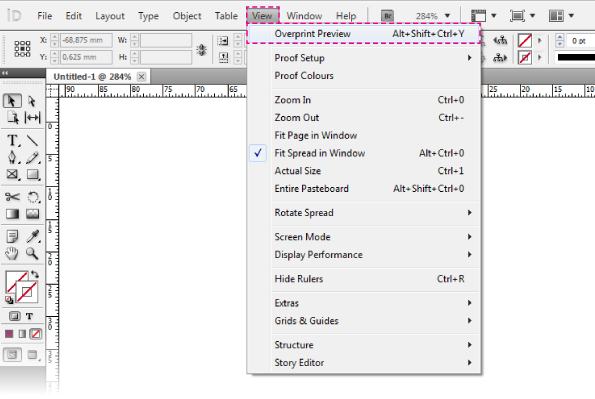Click the Stroke swatch in the toolbox
Image resolution: width=595 pixels, height=399 pixels.
(27, 292)
